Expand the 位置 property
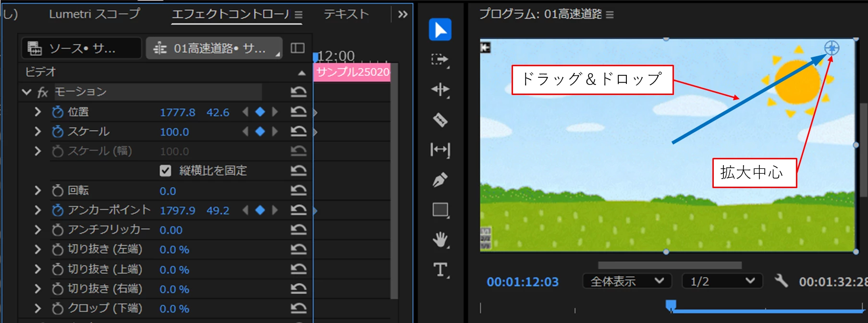 tap(37, 112)
